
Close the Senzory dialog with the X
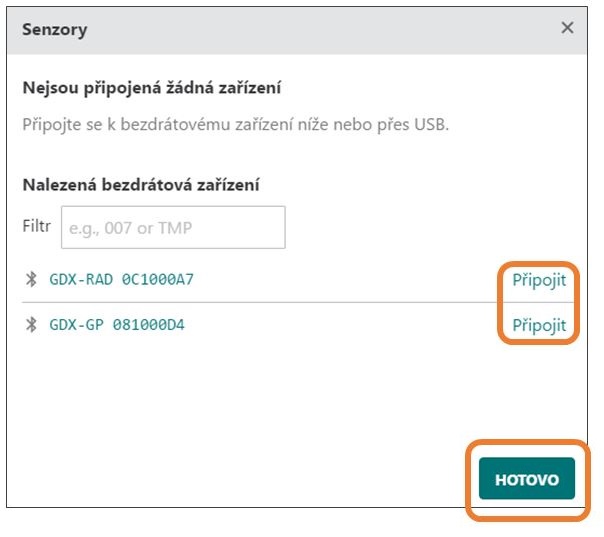pyautogui.click(x=567, y=28)
